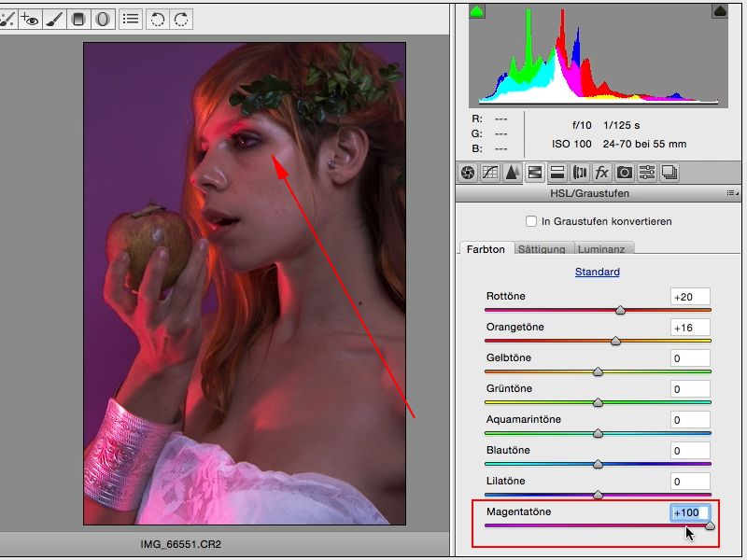Open the HSL/Grayscale panel icon
747x560 pixels.
tap(534, 173)
